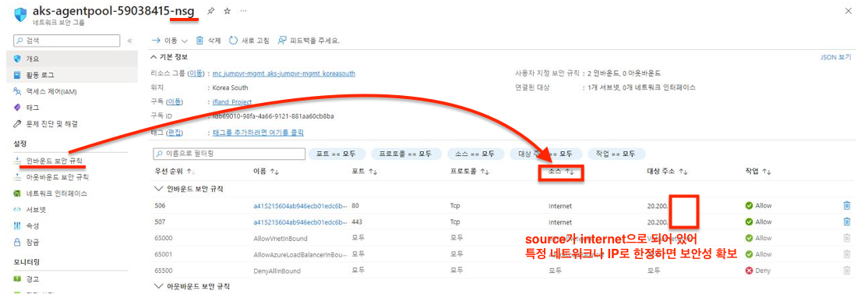Viewport: 868px width, 298px height.
Task: Click 새로 고침 refresh in the toolbar
Action: [x=249, y=41]
